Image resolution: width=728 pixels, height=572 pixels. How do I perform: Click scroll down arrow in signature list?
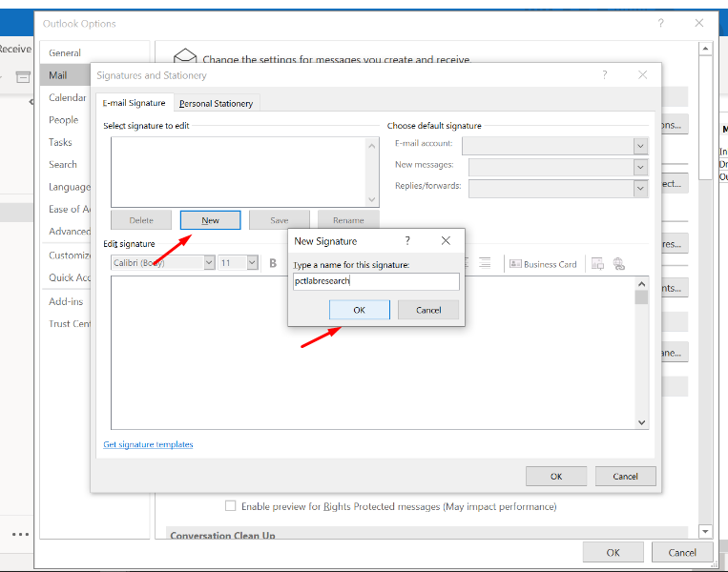(x=372, y=199)
